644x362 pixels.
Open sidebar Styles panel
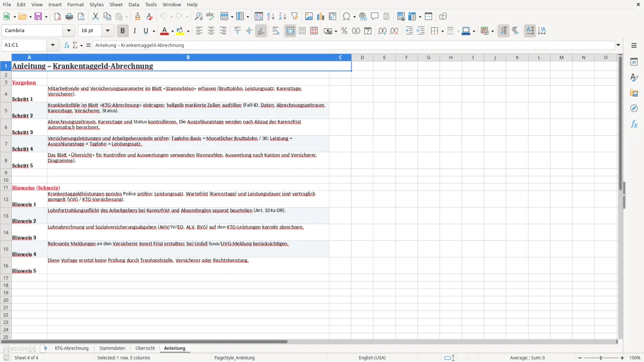(x=634, y=77)
